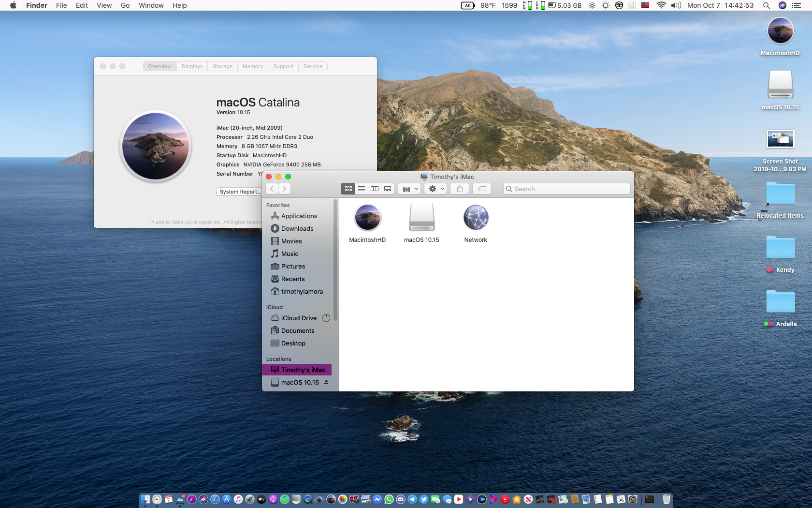Open the Go menu in menu bar
Screen dimensions: 812x508
125,5
